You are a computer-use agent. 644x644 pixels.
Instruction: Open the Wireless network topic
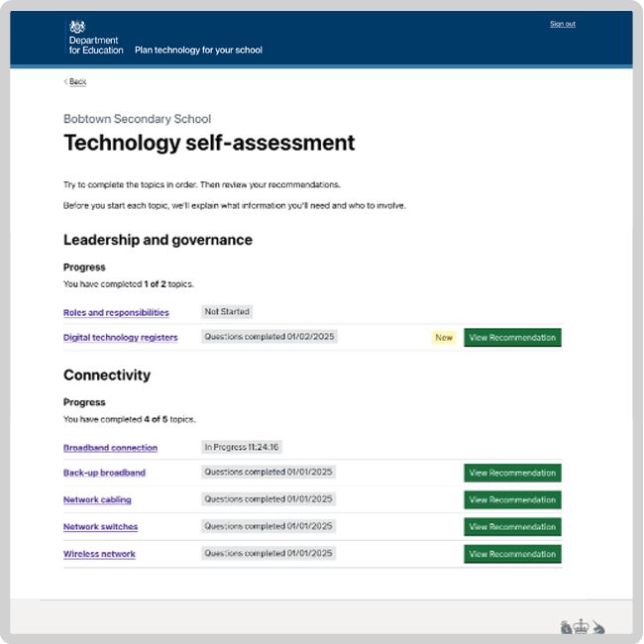pyautogui.click(x=99, y=554)
